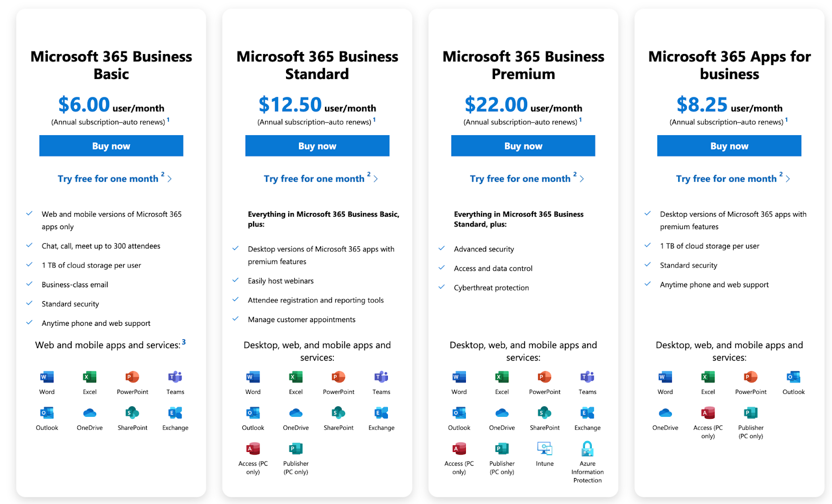This screenshot has width=832, height=504.
Task: Click Buy now under Apps for business
Action: (729, 145)
